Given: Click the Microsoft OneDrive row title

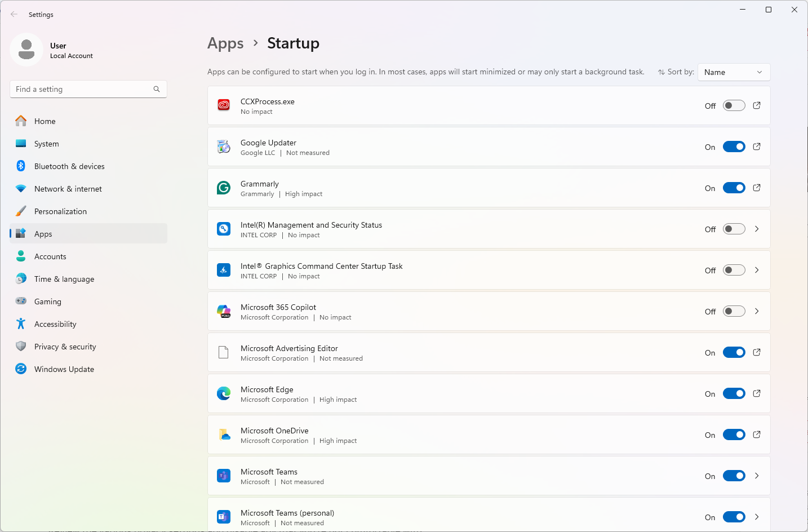Looking at the screenshot, I should 274,431.
